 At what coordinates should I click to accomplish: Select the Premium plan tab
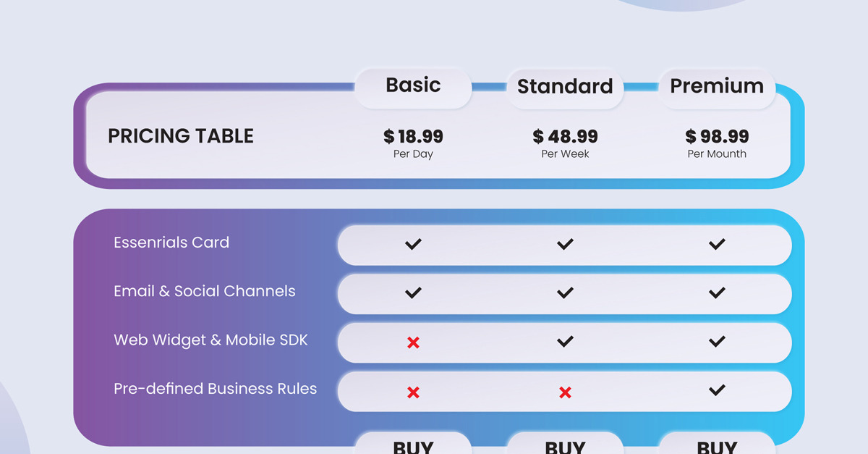pyautogui.click(x=717, y=87)
